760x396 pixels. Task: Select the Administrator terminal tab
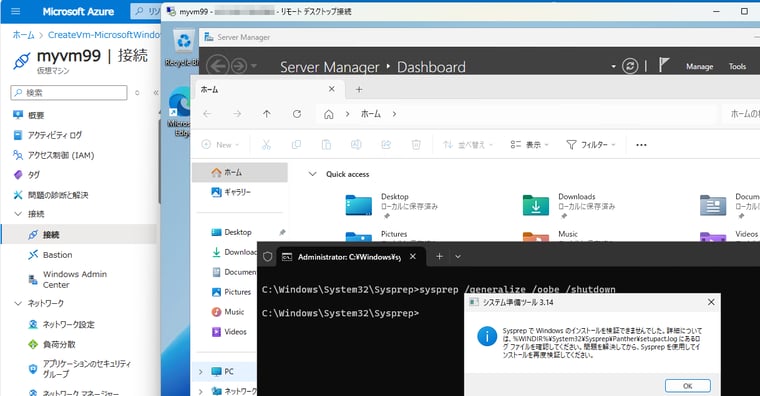[x=351, y=257]
